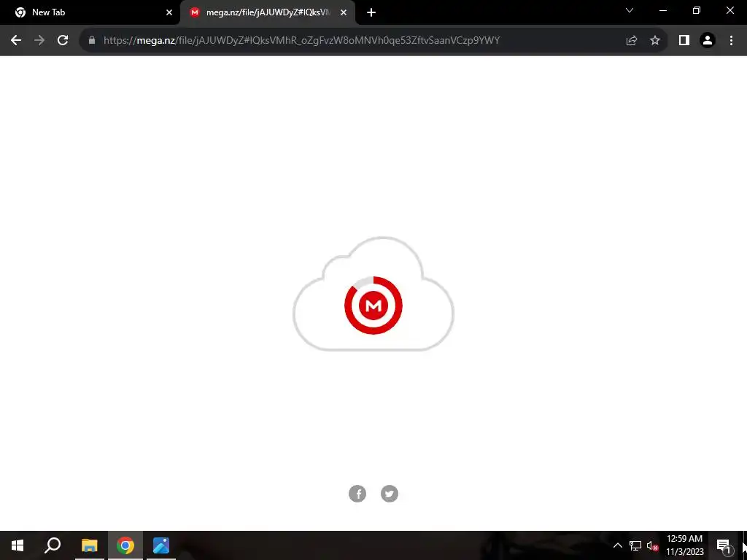This screenshot has width=747, height=560.
Task: Open MEGA's Twitter page
Action: [x=390, y=494]
